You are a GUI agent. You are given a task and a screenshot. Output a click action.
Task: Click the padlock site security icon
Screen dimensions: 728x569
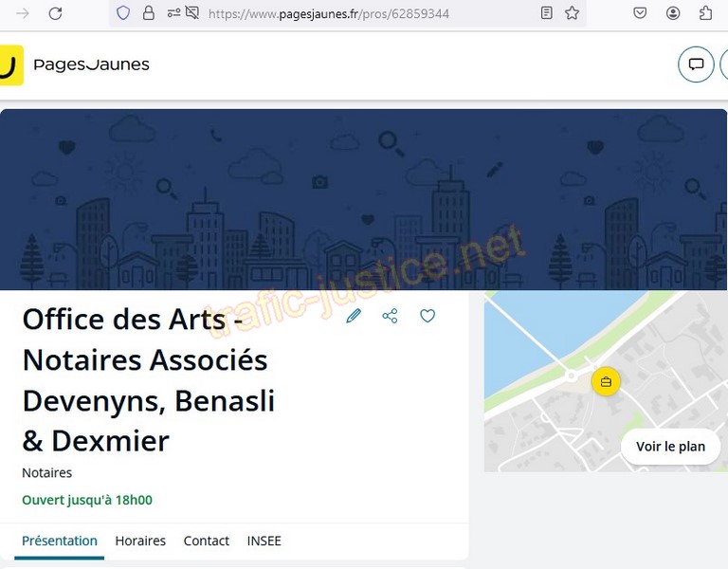coord(148,13)
